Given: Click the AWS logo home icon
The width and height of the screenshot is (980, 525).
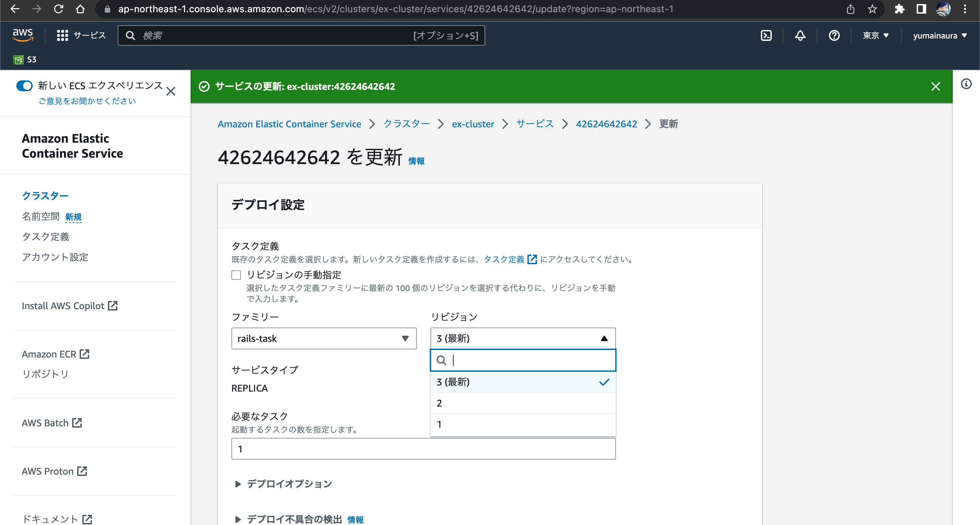Looking at the screenshot, I should [23, 35].
